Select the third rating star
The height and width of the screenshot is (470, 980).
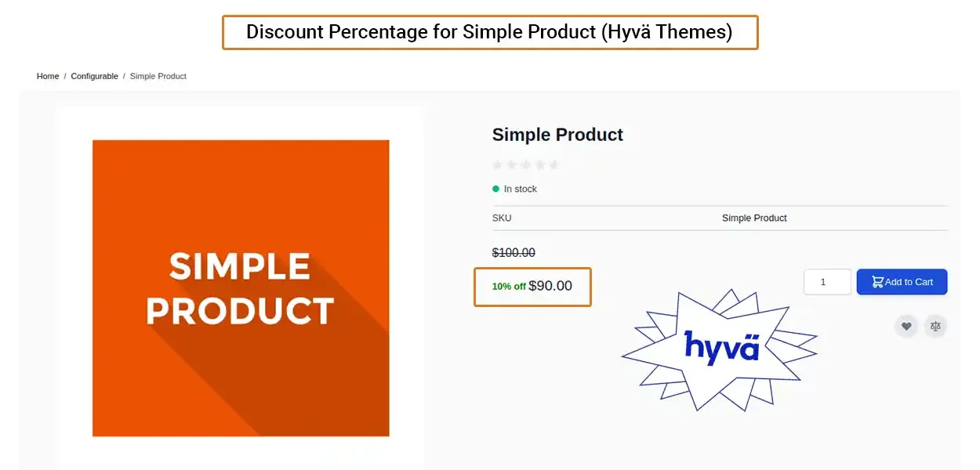525,164
